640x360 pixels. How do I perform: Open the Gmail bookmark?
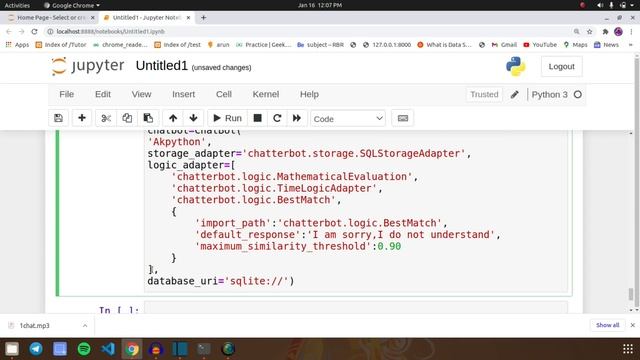pos(504,45)
